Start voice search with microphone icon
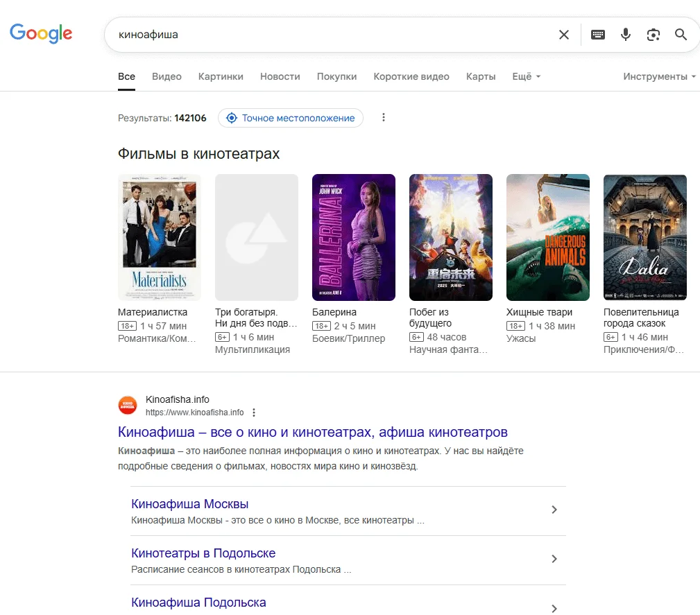700x615 pixels. (626, 35)
